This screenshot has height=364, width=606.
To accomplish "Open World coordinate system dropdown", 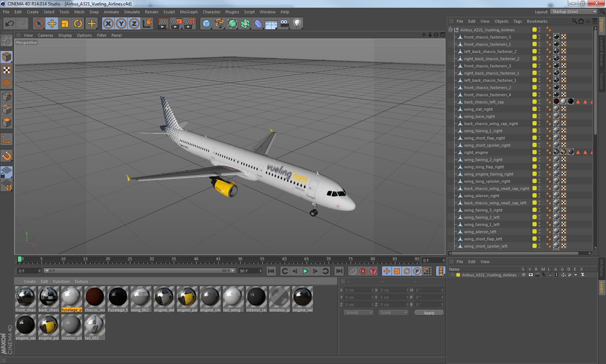I will (359, 312).
